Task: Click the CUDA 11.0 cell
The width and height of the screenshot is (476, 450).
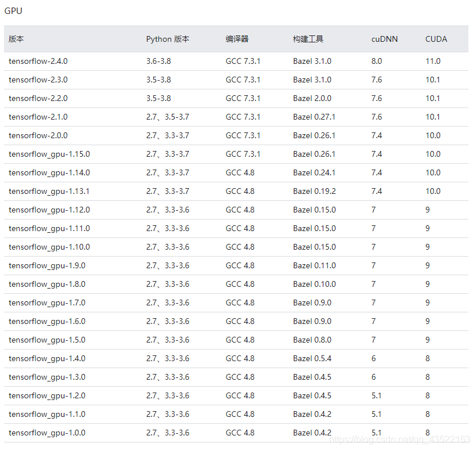Action: click(433, 61)
